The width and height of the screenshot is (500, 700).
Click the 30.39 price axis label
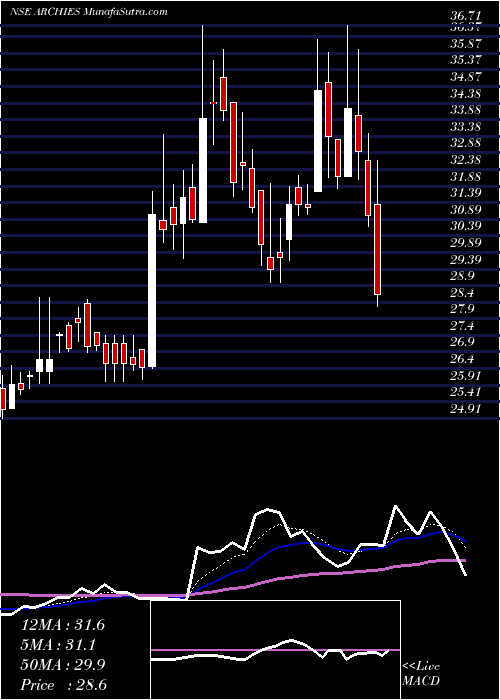click(466, 226)
